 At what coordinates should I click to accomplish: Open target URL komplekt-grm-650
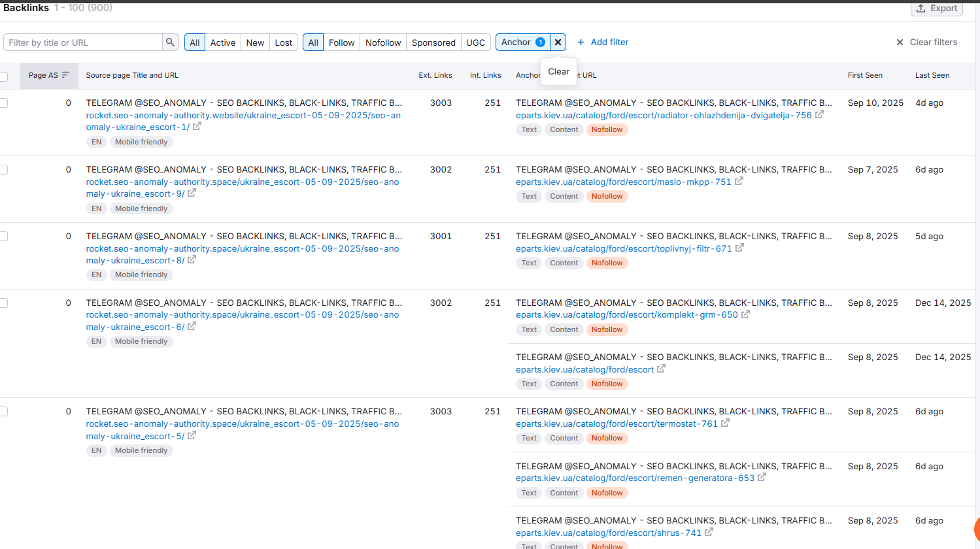pyautogui.click(x=627, y=315)
